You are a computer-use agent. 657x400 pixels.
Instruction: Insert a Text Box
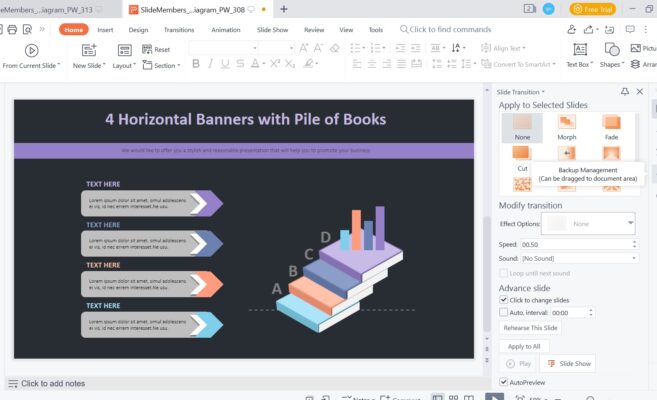coord(580,56)
